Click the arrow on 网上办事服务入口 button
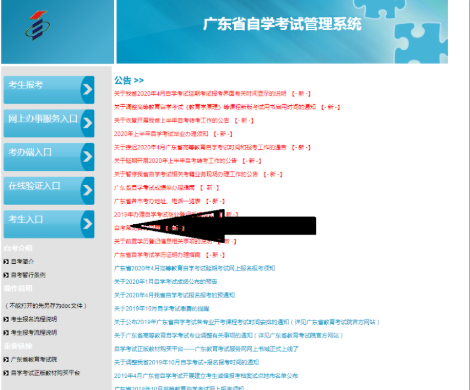 coord(87,123)
